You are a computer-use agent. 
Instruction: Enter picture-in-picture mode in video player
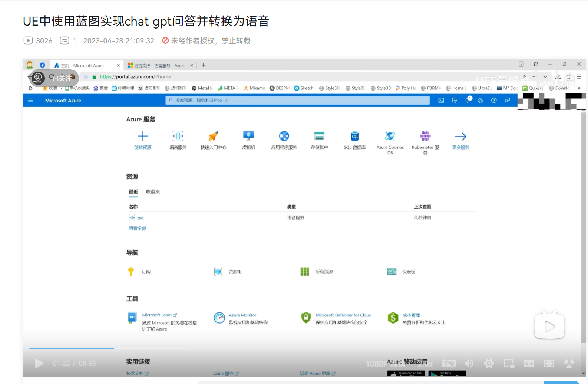[509, 364]
